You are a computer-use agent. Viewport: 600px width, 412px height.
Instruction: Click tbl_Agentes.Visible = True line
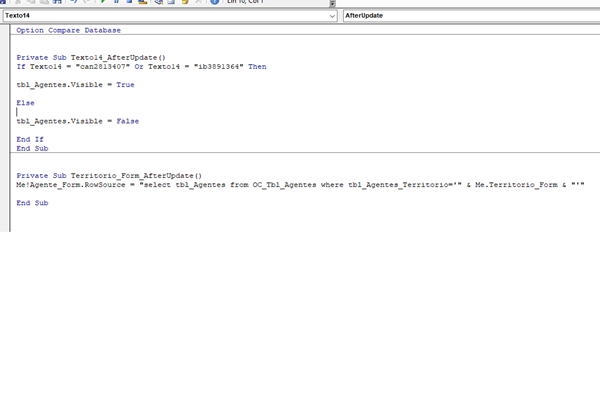pos(75,85)
